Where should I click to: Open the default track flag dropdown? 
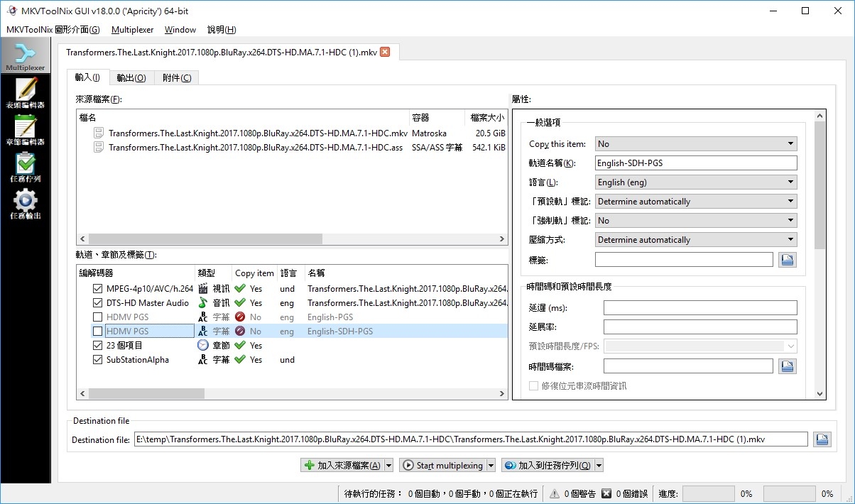pos(696,202)
